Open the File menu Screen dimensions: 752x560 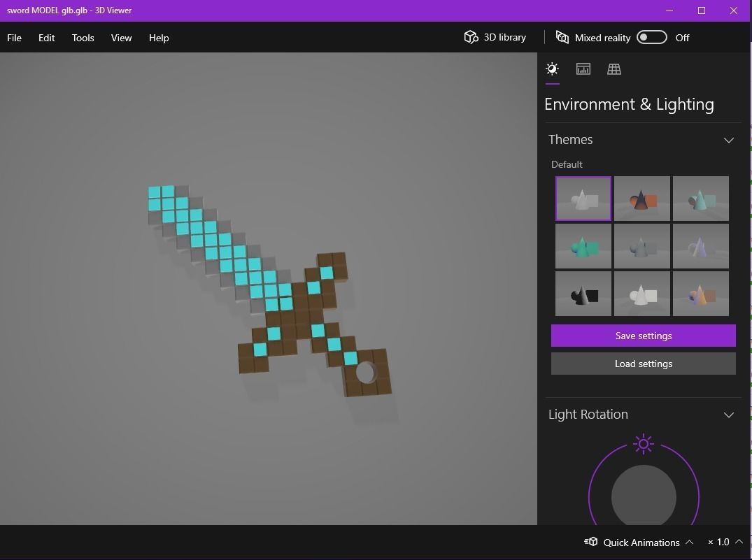pos(14,38)
